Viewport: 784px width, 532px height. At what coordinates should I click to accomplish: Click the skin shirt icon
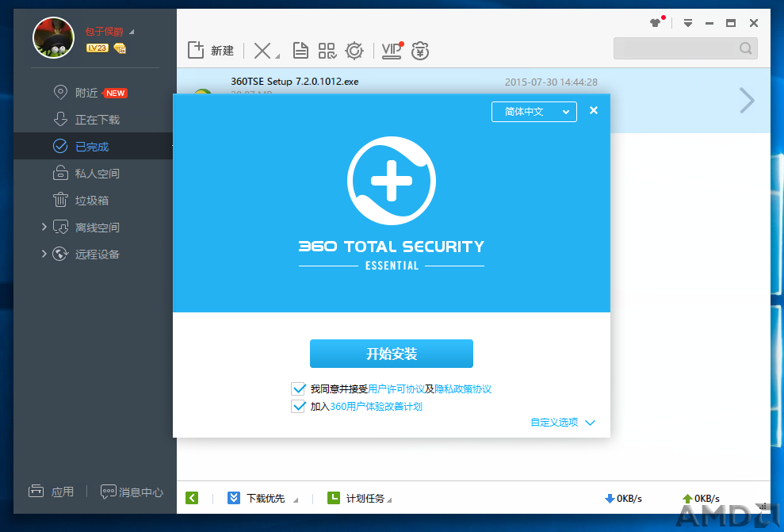click(x=656, y=22)
